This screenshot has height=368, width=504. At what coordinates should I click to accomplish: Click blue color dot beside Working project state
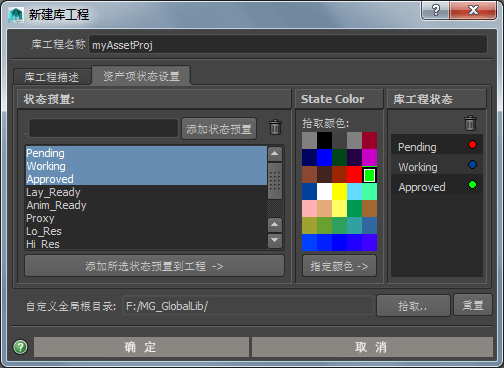pos(472,165)
